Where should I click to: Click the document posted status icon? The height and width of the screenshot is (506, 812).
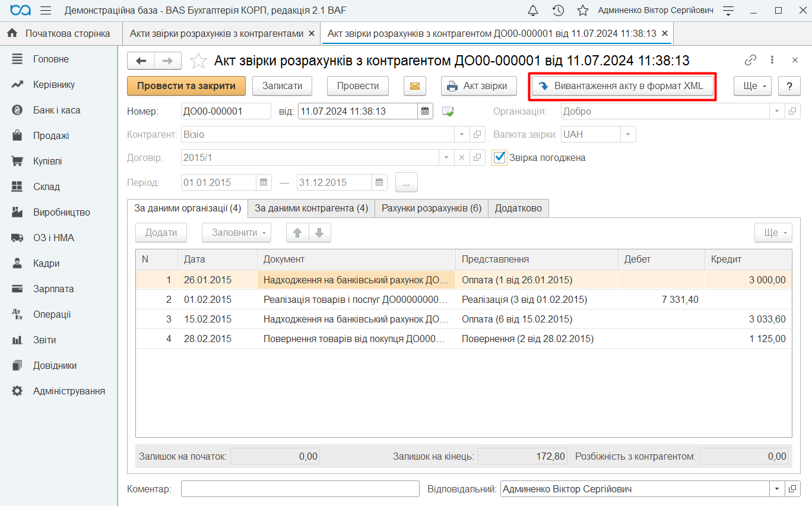click(x=448, y=111)
